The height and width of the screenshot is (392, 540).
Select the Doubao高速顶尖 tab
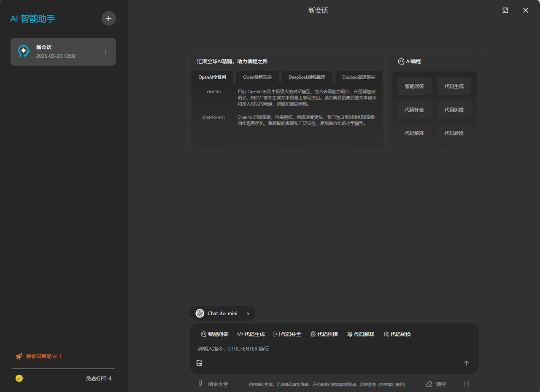(359, 77)
